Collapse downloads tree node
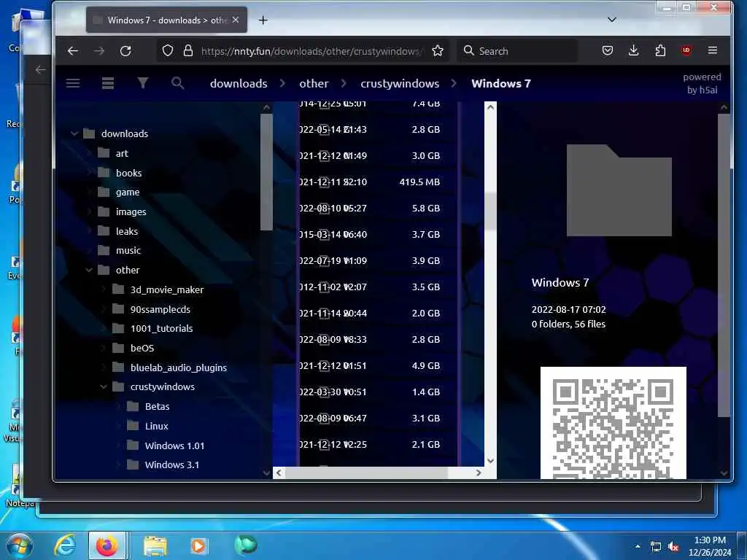 point(74,134)
